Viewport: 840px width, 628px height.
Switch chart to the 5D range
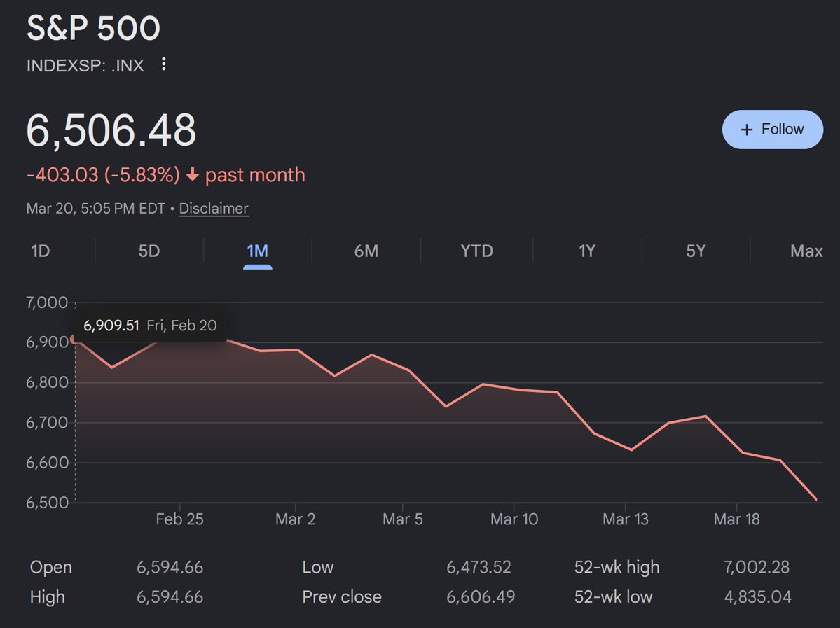click(x=149, y=251)
